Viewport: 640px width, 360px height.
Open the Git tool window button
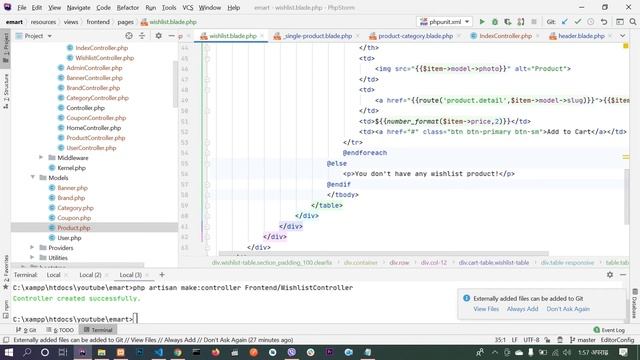[x=26, y=330]
